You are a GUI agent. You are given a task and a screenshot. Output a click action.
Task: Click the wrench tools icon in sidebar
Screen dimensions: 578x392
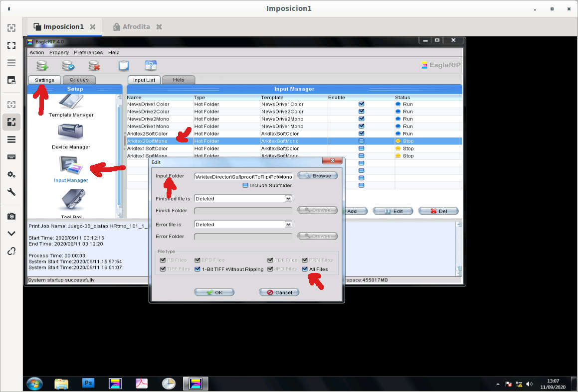pyautogui.click(x=11, y=192)
